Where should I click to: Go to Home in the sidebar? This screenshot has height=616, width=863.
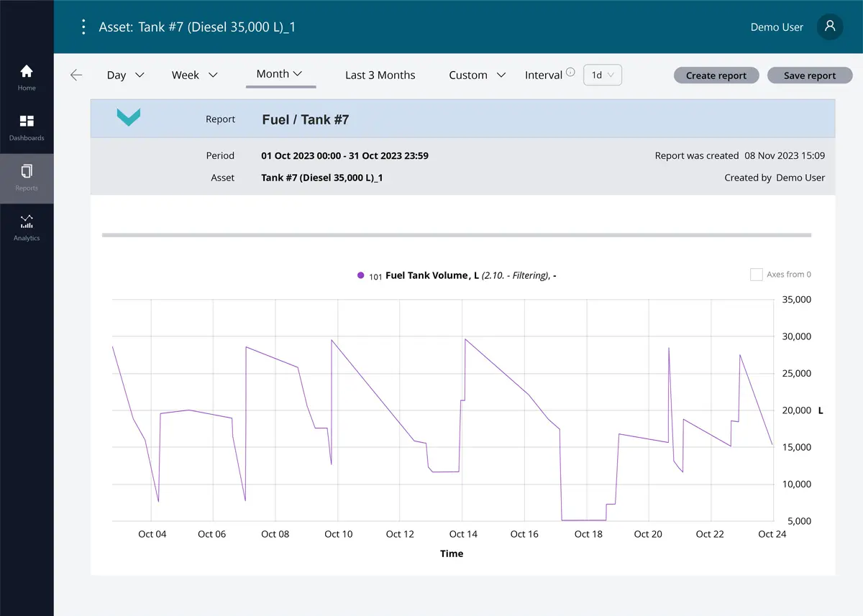click(27, 78)
